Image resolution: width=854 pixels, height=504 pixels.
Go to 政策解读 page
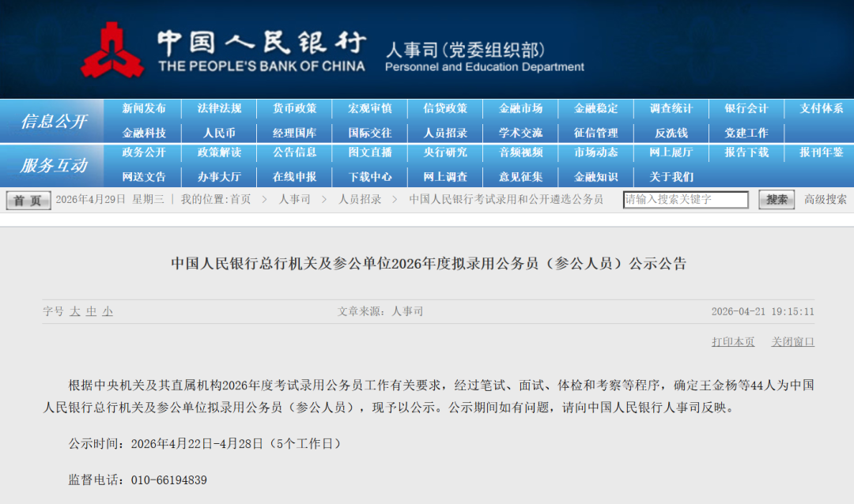point(219,152)
